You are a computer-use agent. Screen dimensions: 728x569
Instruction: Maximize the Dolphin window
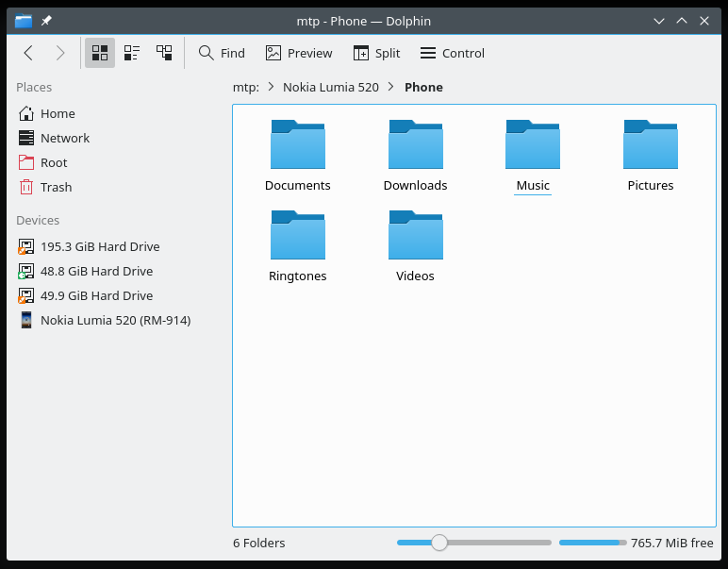coord(682,21)
